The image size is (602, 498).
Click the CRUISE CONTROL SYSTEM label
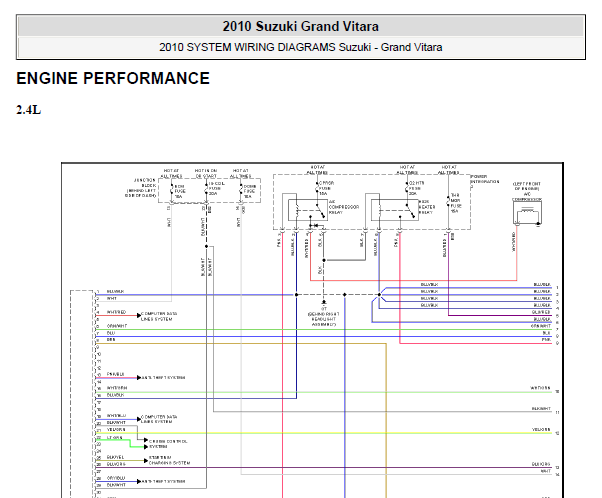tap(168, 444)
